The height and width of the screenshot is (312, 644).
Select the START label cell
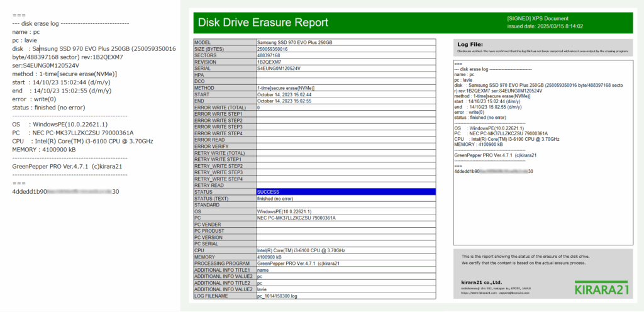click(x=225, y=94)
